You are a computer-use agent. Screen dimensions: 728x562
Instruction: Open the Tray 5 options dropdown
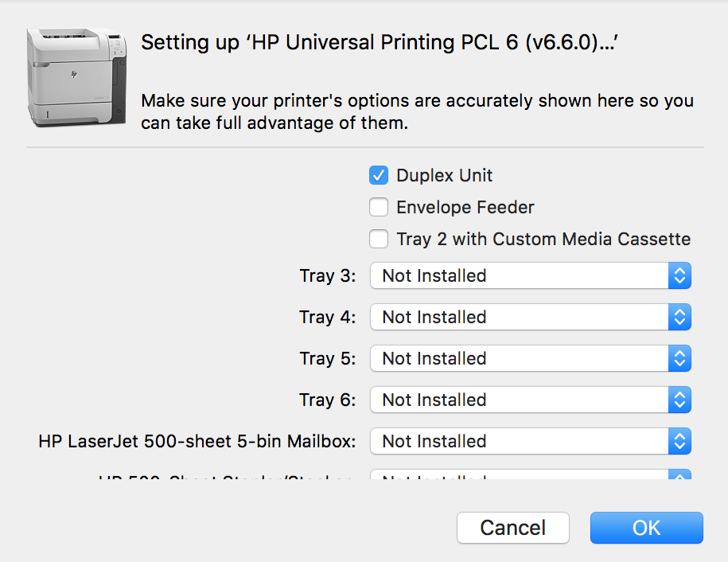coord(530,359)
